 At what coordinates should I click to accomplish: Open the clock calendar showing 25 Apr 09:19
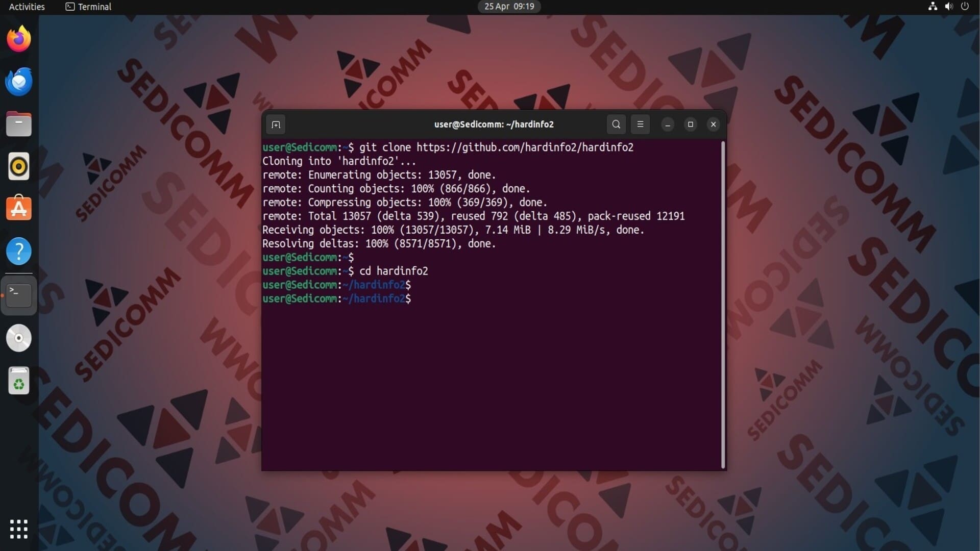point(509,7)
